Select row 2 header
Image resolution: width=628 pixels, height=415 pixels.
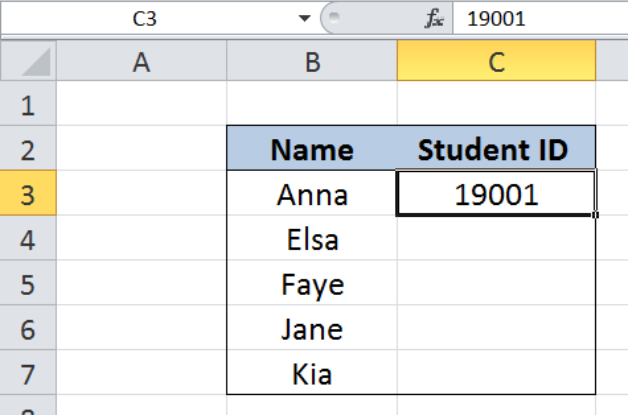click(x=28, y=149)
